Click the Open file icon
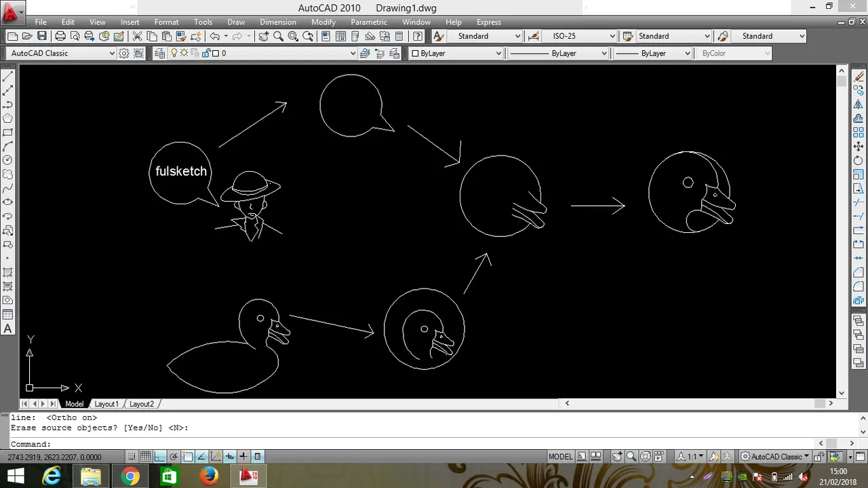The height and width of the screenshot is (488, 868). click(x=27, y=36)
